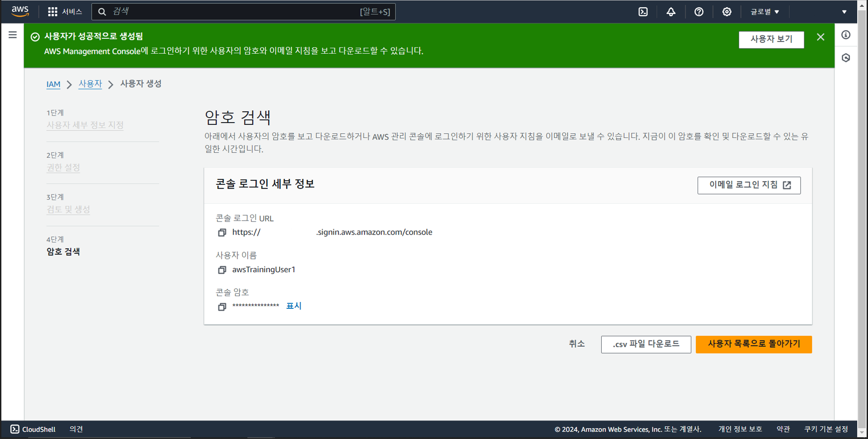Image resolution: width=868 pixels, height=439 pixels.
Task: Click the 취소 cancel button
Action: click(577, 344)
